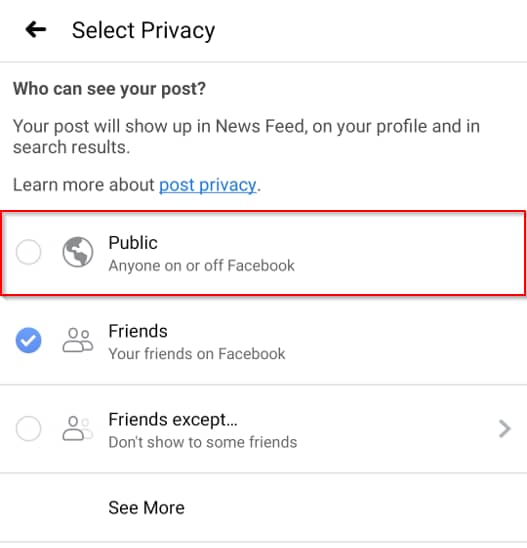Select the Friends except radio button
This screenshot has width=527, height=548.
(28, 428)
